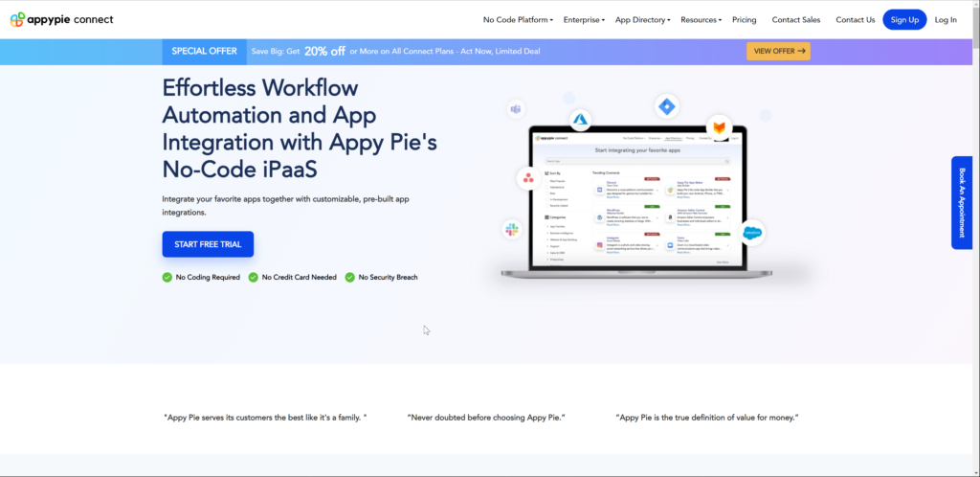
Task: Click the Special Offer banner label
Action: [205, 52]
